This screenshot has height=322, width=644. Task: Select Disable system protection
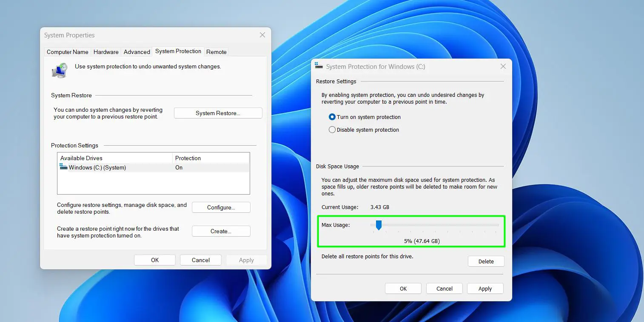tap(332, 130)
